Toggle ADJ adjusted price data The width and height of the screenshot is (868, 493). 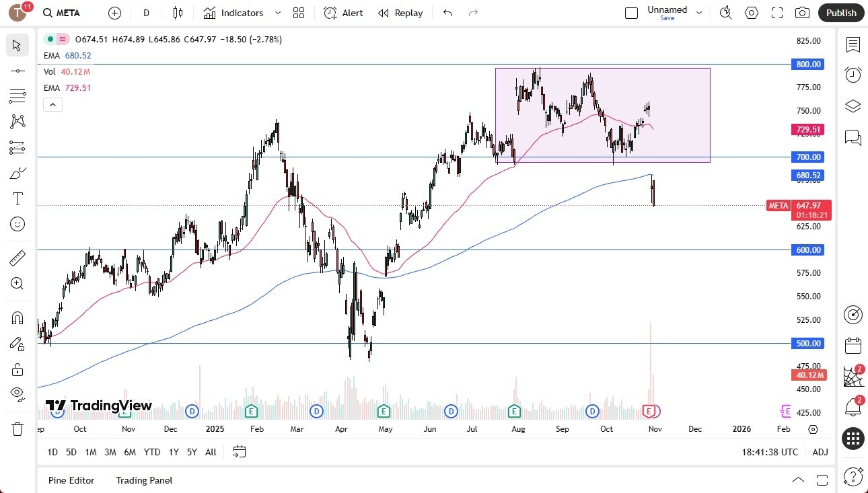[x=820, y=452]
